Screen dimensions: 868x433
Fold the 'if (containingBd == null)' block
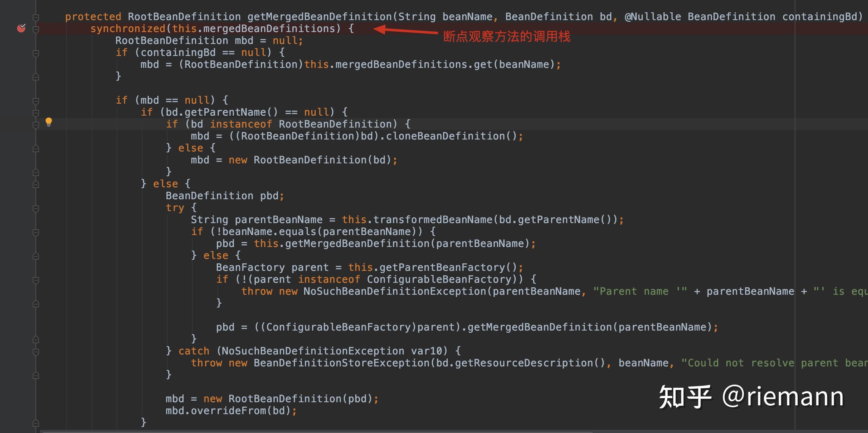point(36,53)
